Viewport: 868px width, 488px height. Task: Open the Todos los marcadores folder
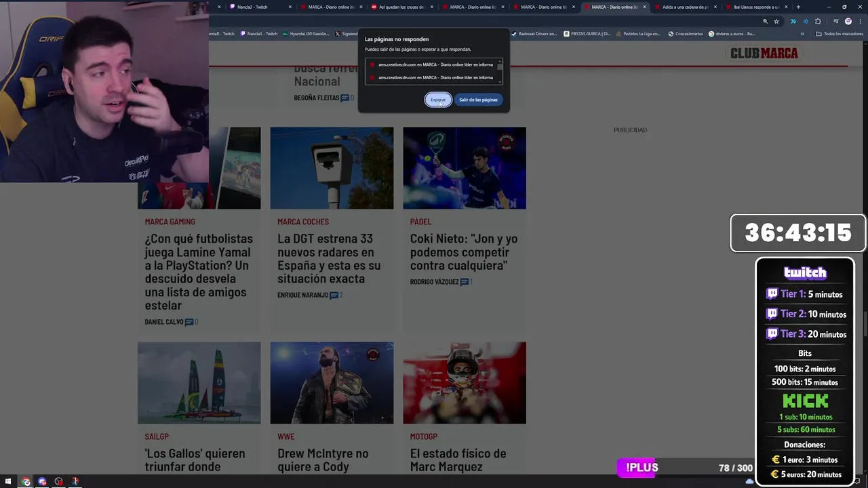tap(839, 33)
